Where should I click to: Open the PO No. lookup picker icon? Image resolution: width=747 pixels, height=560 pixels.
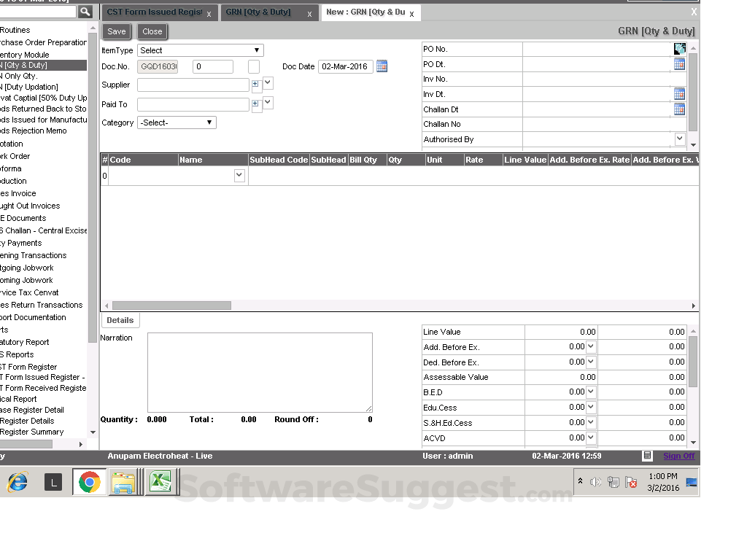coord(679,48)
